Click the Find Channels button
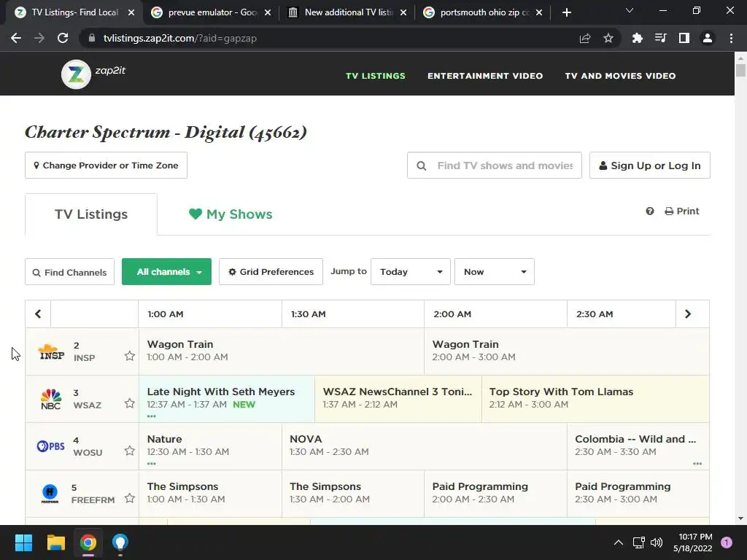The image size is (747, 560). click(x=69, y=272)
